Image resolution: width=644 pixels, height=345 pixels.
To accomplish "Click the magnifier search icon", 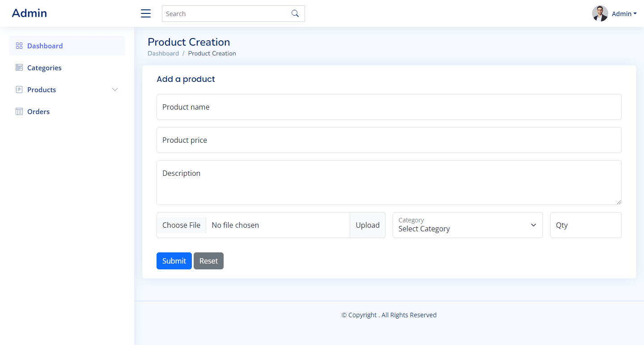I will click(x=295, y=13).
